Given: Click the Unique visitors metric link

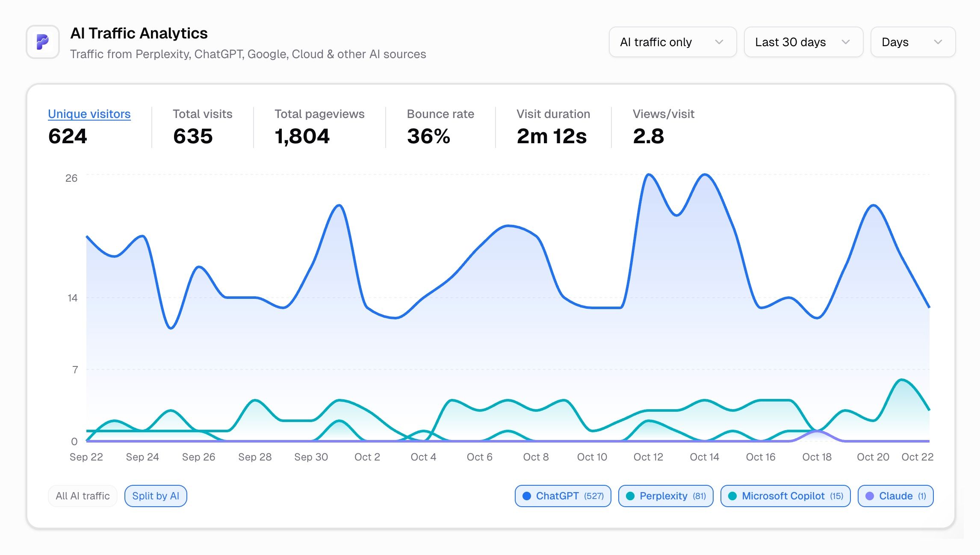Looking at the screenshot, I should [89, 114].
